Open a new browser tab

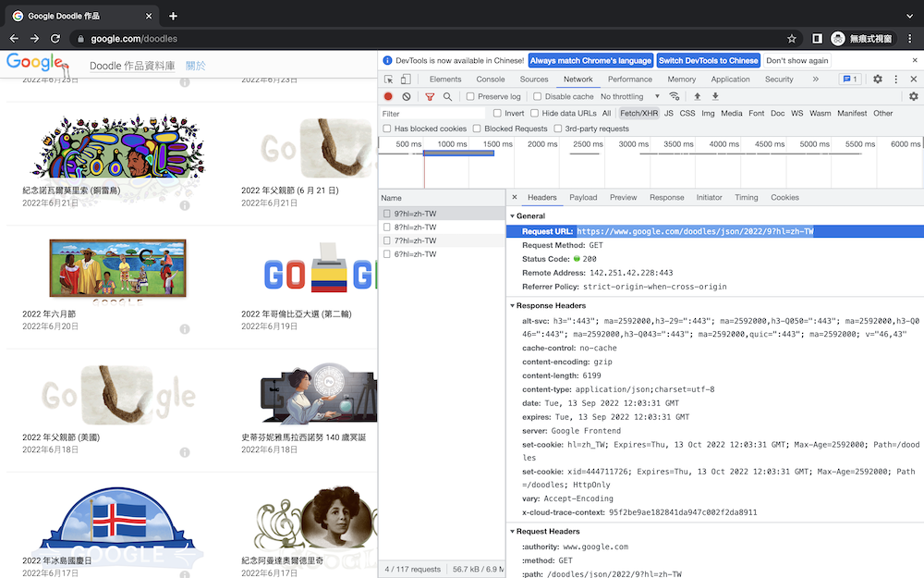point(173,16)
